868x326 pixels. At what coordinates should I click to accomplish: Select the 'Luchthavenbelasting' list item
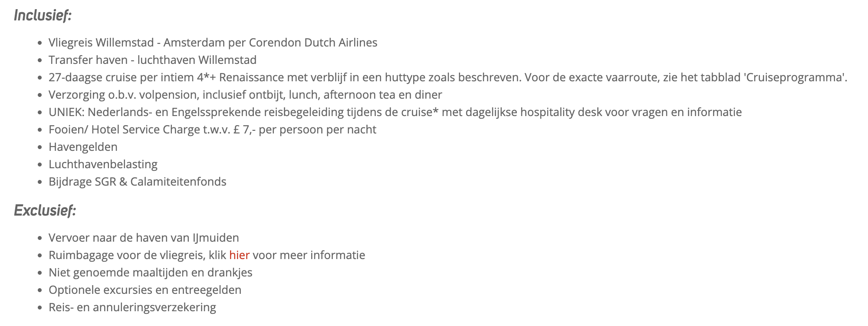coord(103,164)
